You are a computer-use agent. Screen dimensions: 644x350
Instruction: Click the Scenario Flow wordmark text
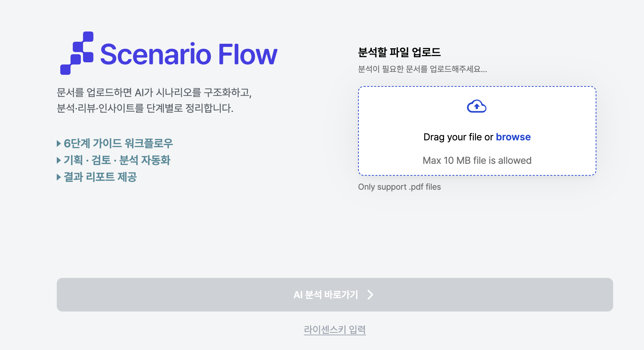click(x=189, y=55)
